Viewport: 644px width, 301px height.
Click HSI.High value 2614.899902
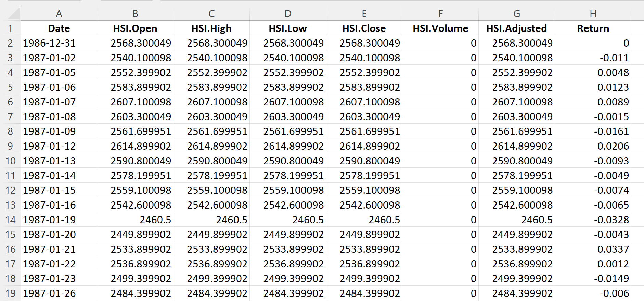[x=211, y=146]
